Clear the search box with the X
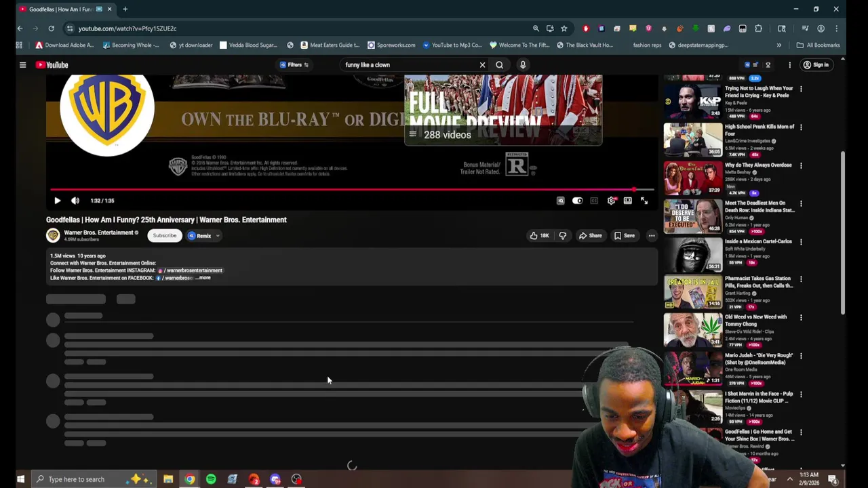Viewport: 868px width, 488px height. (x=482, y=65)
